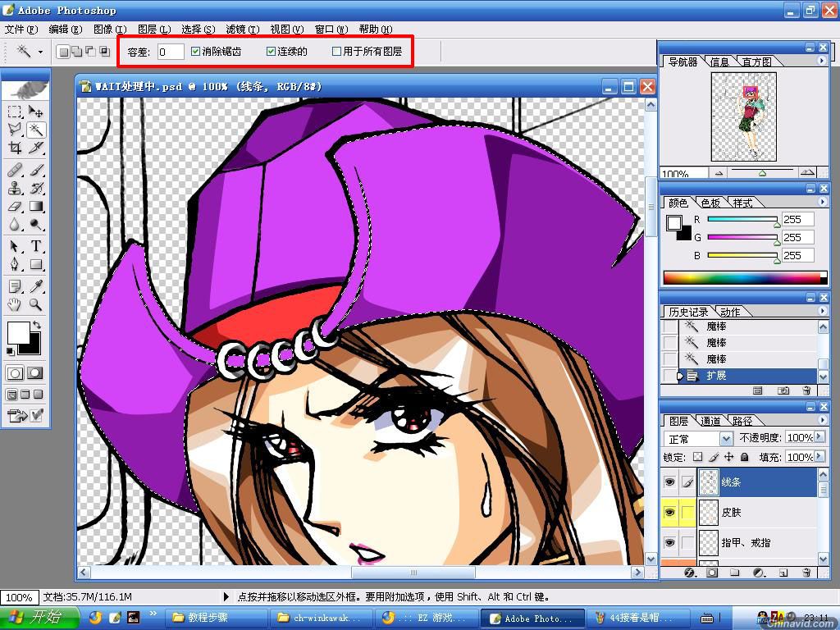Screen dimensions: 840x630
Task: Enable the 用于所有图层 checkbox
Action: tap(336, 52)
